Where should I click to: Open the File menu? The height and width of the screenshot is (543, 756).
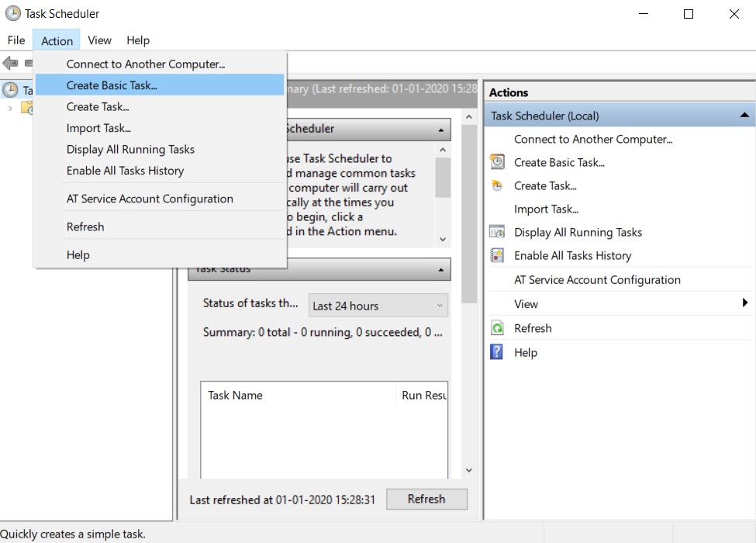click(16, 40)
